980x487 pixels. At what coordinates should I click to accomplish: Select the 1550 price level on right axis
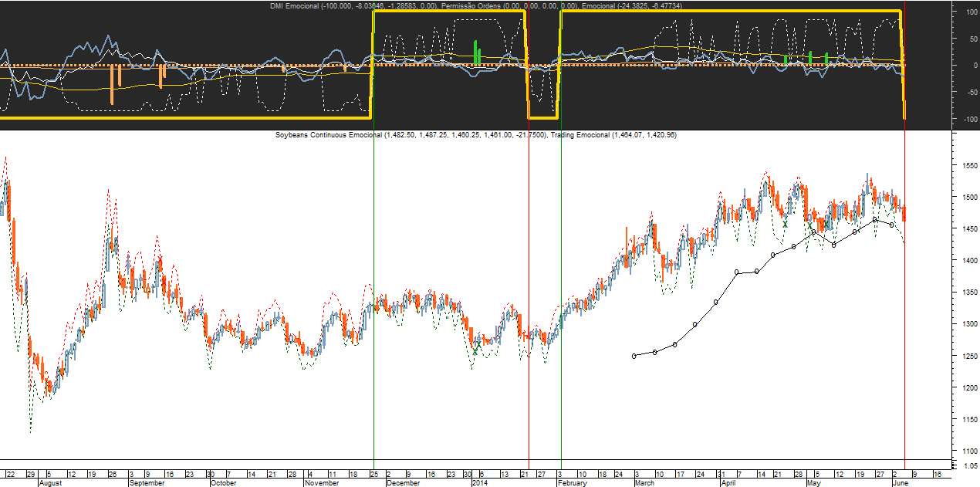click(969, 166)
